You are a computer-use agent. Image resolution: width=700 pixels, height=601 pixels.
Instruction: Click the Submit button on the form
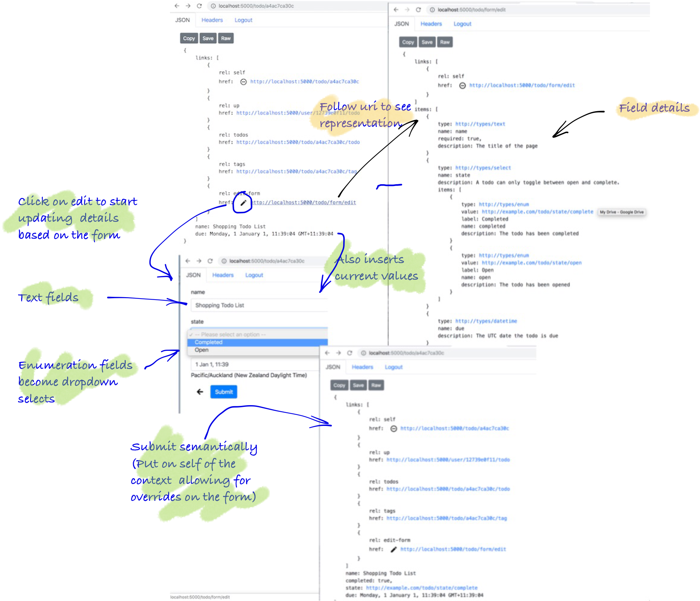(x=223, y=391)
